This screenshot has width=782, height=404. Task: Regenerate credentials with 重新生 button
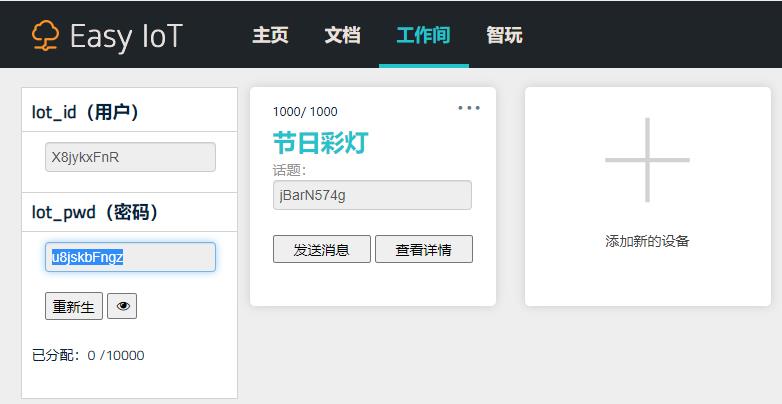pos(74,306)
